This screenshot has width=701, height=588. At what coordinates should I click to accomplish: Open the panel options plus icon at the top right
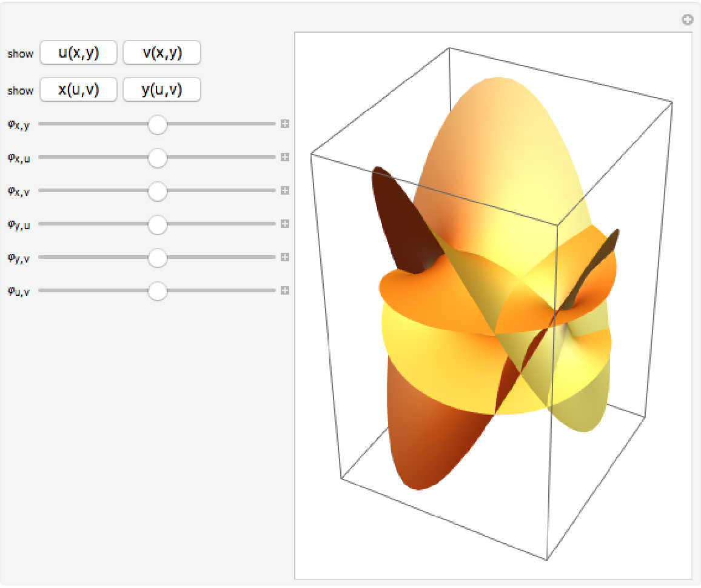tap(687, 20)
